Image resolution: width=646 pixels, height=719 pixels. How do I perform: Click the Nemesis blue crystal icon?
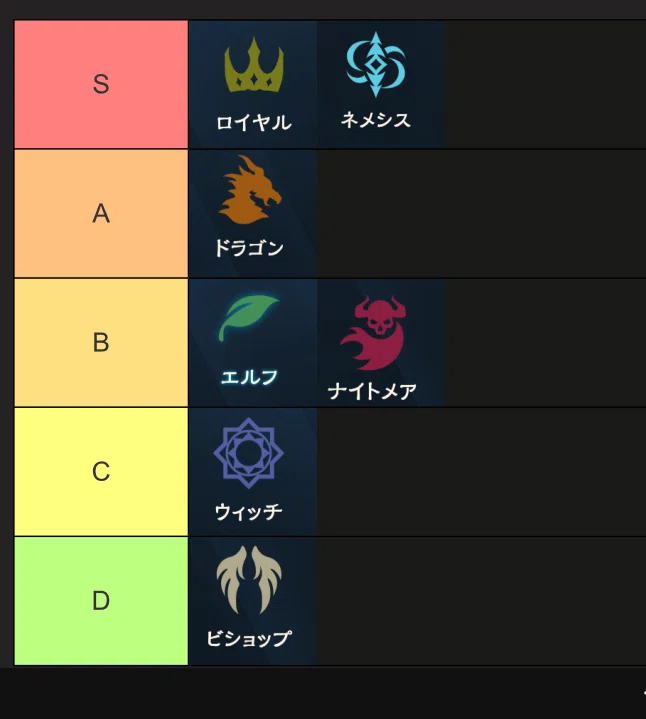pyautogui.click(x=376, y=64)
